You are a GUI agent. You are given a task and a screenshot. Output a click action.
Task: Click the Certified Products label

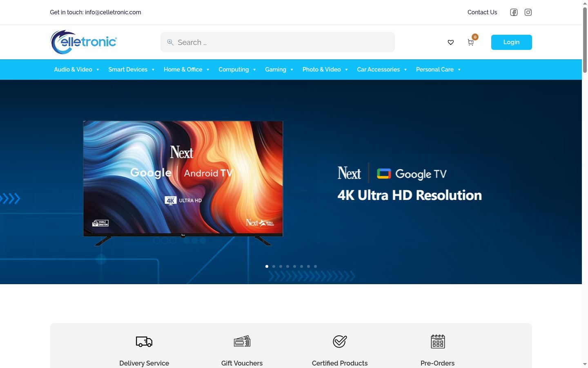click(340, 363)
